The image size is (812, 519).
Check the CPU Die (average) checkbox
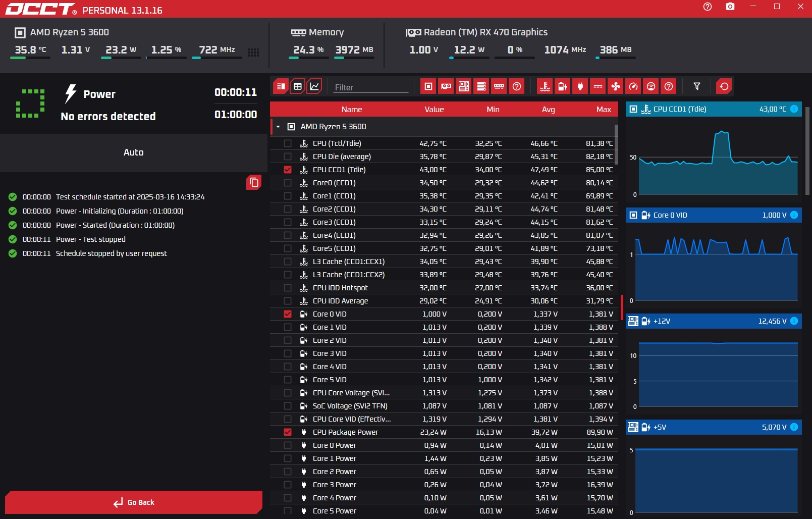click(x=288, y=157)
